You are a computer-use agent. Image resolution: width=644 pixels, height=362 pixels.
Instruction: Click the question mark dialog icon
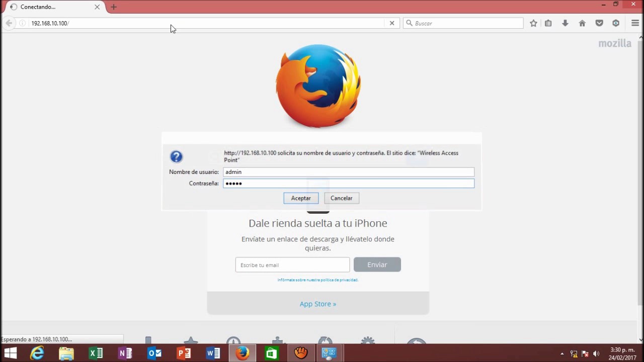coord(176,156)
